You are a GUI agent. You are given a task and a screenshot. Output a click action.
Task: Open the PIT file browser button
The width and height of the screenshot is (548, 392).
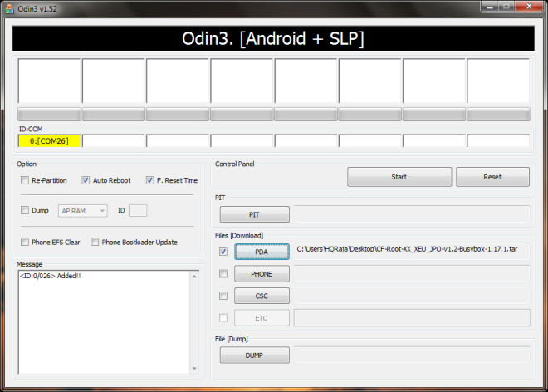pyautogui.click(x=254, y=214)
